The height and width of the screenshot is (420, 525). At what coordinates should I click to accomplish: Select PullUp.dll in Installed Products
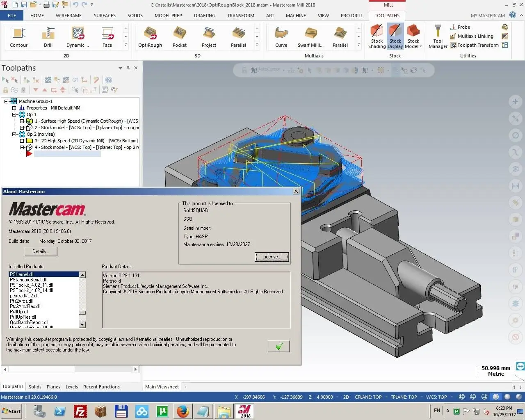(19, 312)
